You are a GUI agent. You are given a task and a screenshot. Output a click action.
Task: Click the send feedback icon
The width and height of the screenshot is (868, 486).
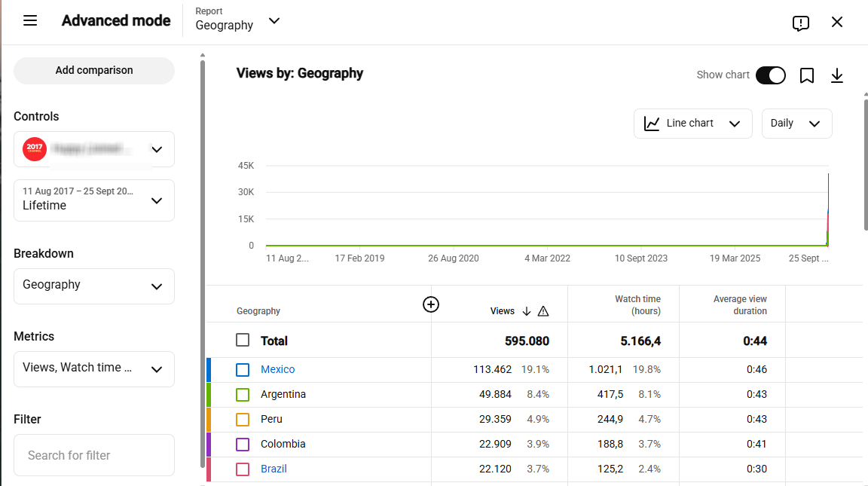coord(800,23)
